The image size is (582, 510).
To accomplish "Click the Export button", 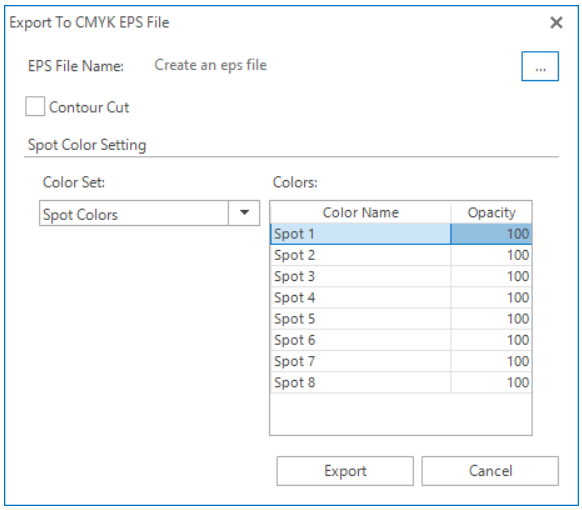I will point(345,471).
